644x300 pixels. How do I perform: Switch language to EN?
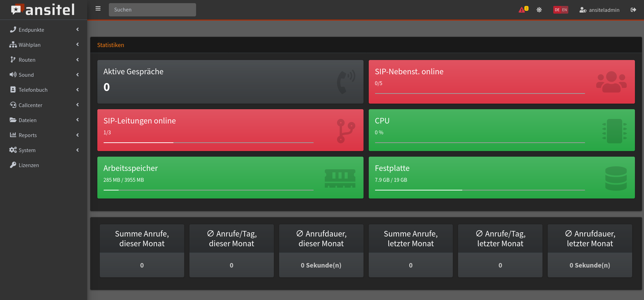point(564,10)
